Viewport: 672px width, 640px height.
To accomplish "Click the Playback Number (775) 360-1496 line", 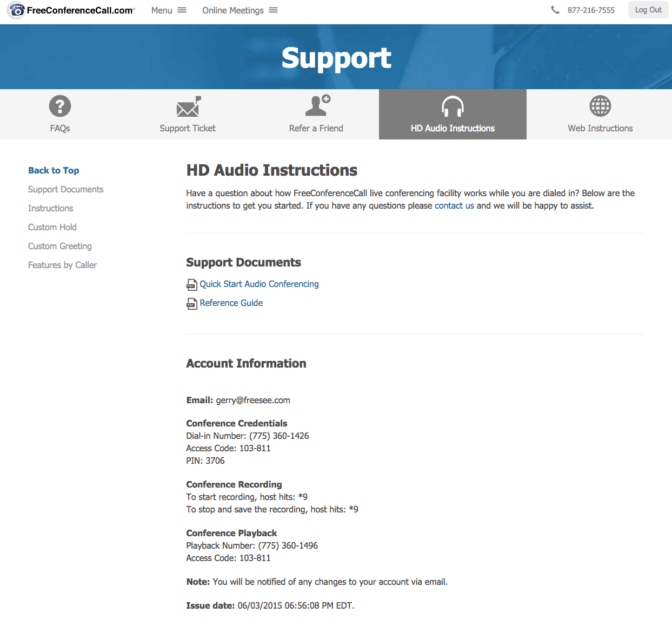I will click(x=252, y=545).
